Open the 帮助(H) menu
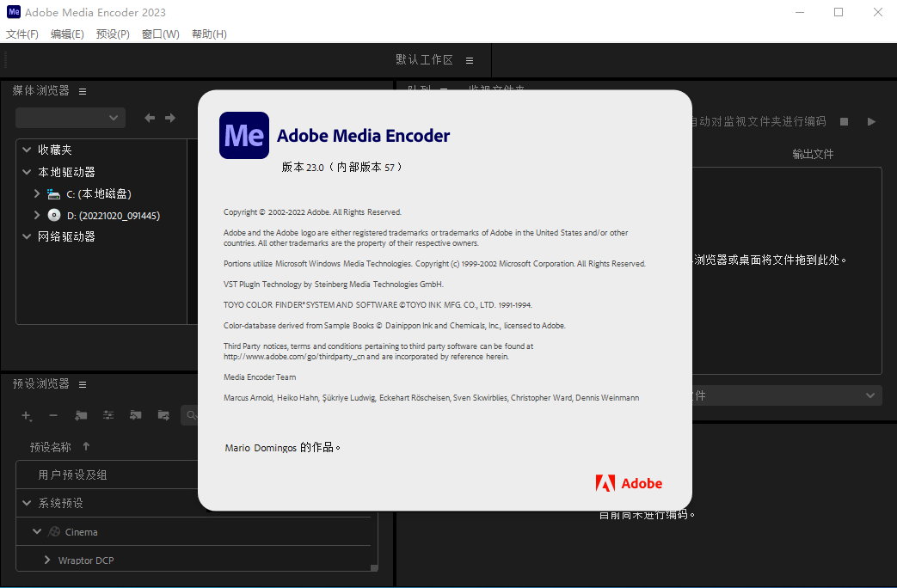 (x=209, y=34)
